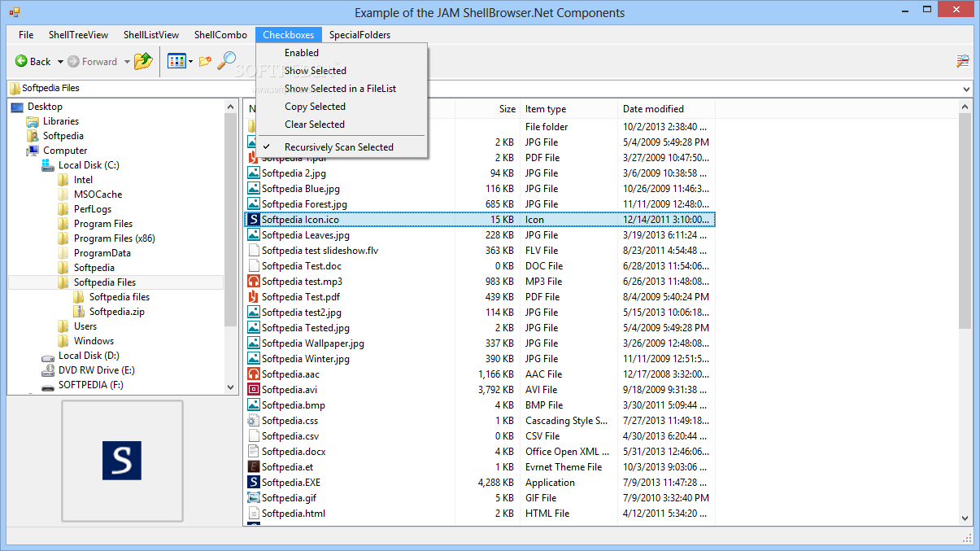
Task: Click the DVD RW Drive (E:) icon
Action: [48, 370]
